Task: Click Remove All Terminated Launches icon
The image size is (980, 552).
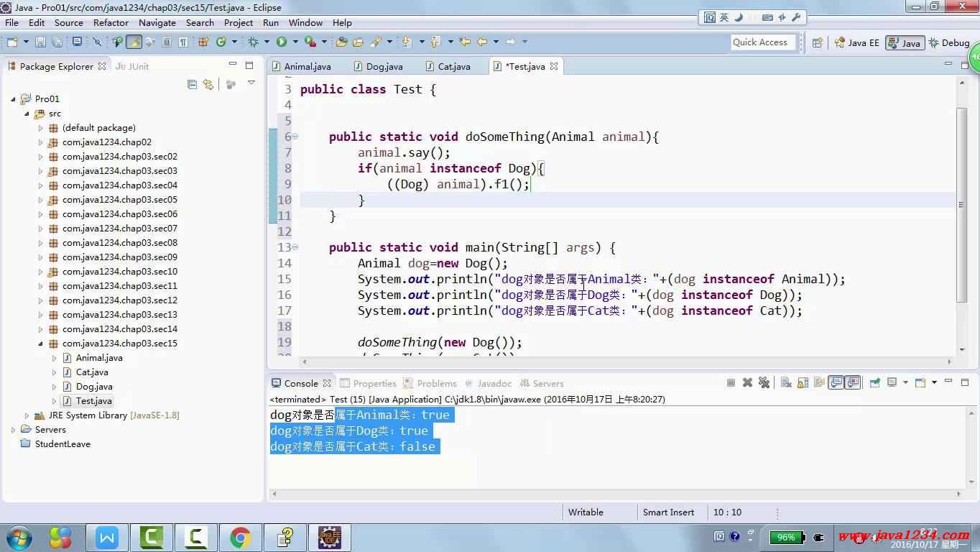Action: pos(764,382)
